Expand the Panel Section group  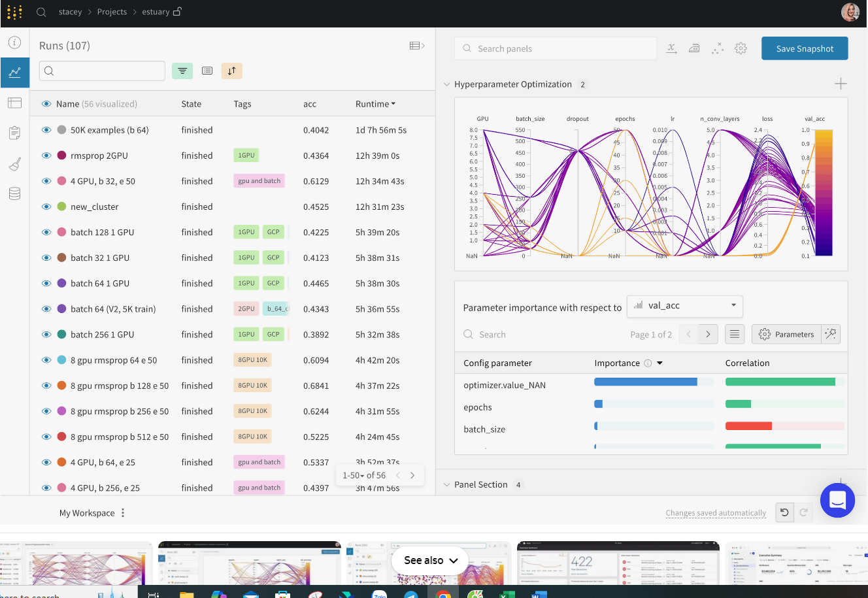(447, 485)
